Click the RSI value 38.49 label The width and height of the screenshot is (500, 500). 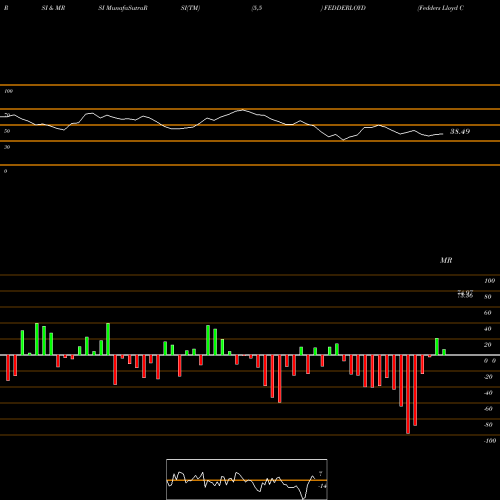tap(460, 132)
